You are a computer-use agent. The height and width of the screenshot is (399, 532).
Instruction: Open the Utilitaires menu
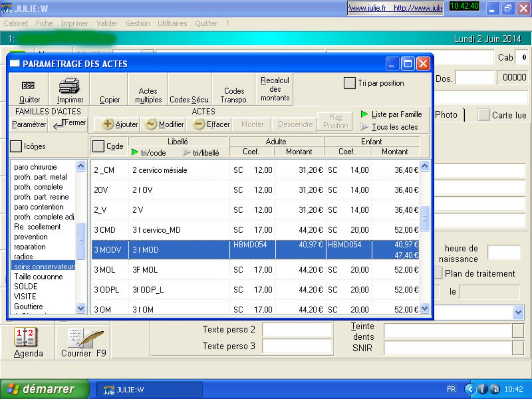pyautogui.click(x=172, y=23)
